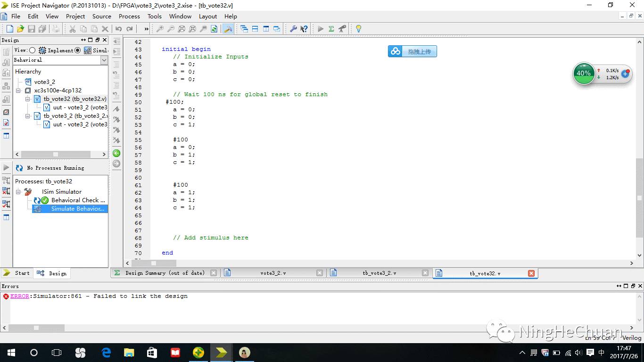Click the blue cloud upload button
Image resolution: width=644 pixels, height=362 pixels.
click(413, 51)
